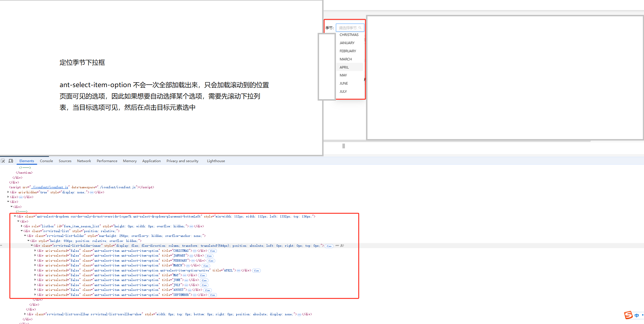The height and width of the screenshot is (324, 644).
Task: Choose JUNE in the season dropdown
Action: 350,83
